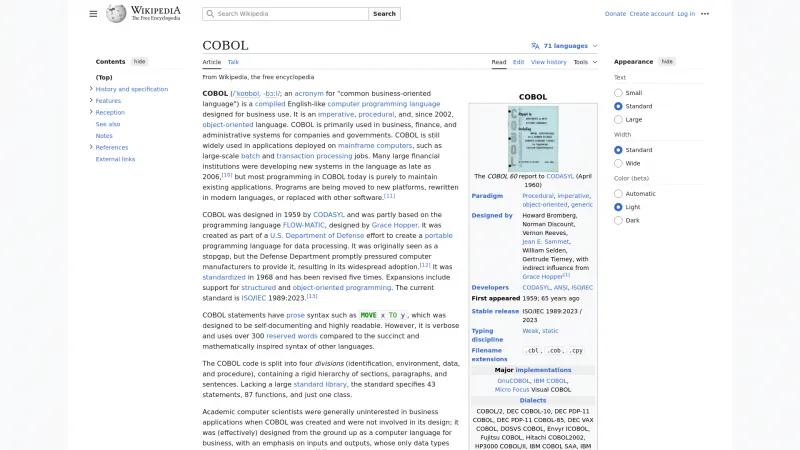Expand Features section in contents
The height and width of the screenshot is (450, 800).
91,101
